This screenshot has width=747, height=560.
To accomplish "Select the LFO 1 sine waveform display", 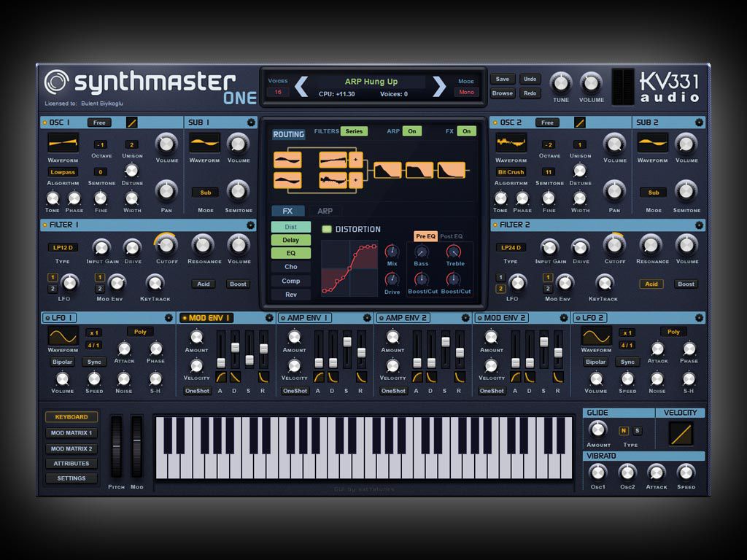I will [63, 336].
